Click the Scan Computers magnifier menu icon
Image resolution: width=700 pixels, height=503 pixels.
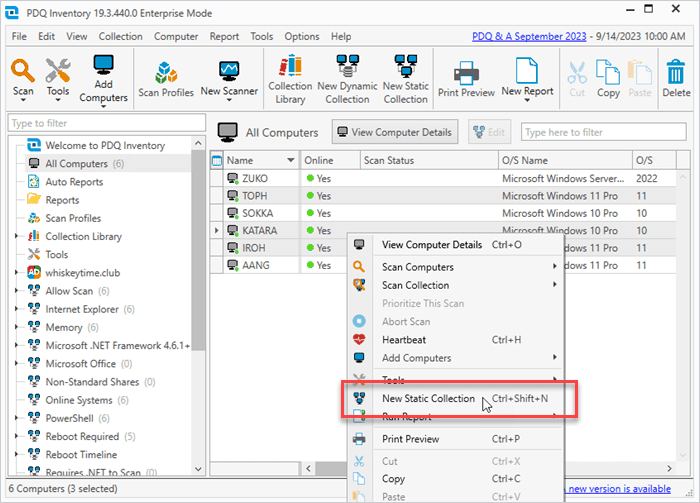[x=359, y=266]
